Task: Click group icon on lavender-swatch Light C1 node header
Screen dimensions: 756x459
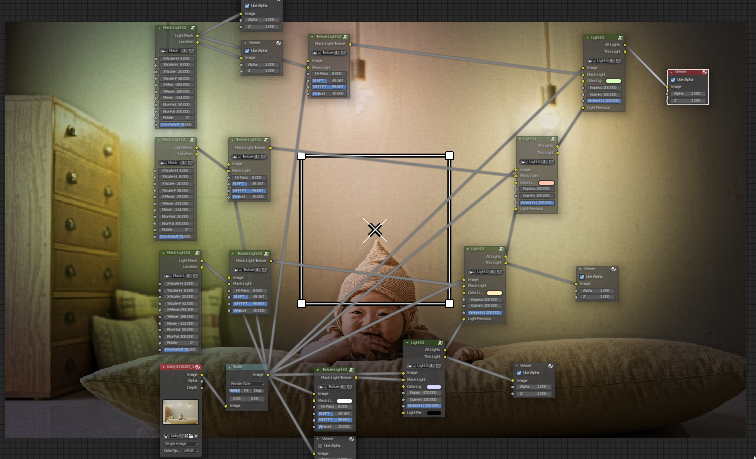Action: coord(440,343)
